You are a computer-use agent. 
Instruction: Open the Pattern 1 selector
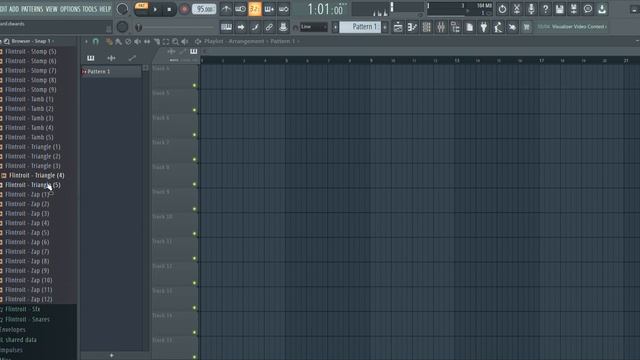click(360, 27)
